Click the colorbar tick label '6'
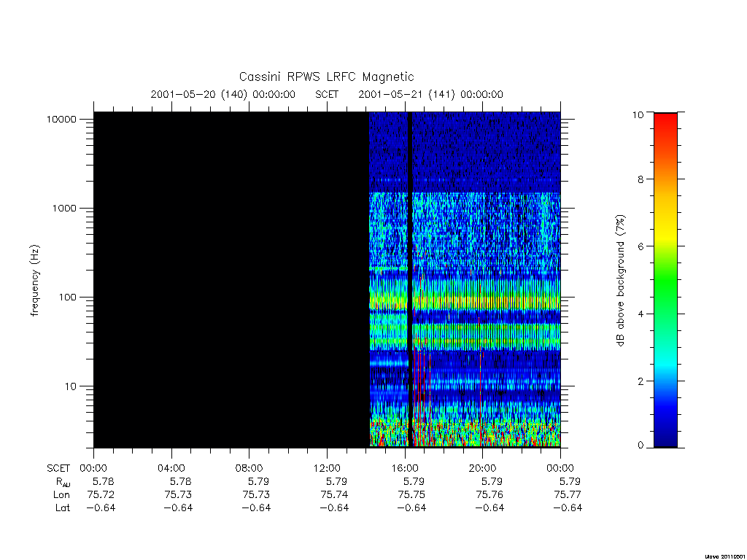747x560 pixels. [x=640, y=246]
